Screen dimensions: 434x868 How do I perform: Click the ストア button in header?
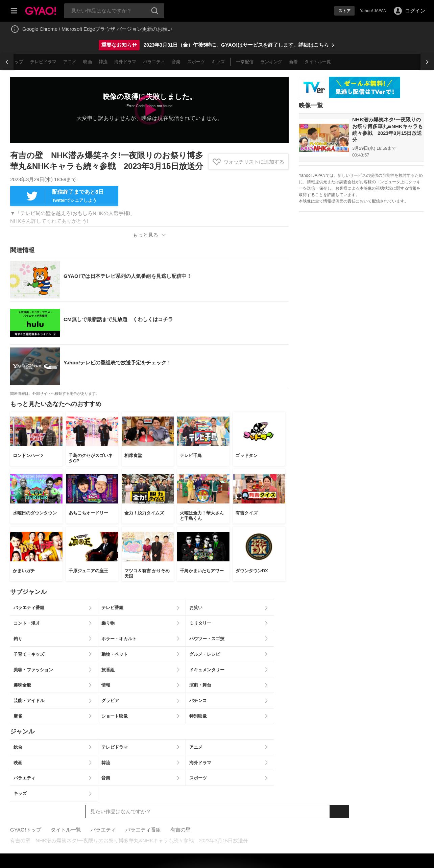pyautogui.click(x=344, y=11)
